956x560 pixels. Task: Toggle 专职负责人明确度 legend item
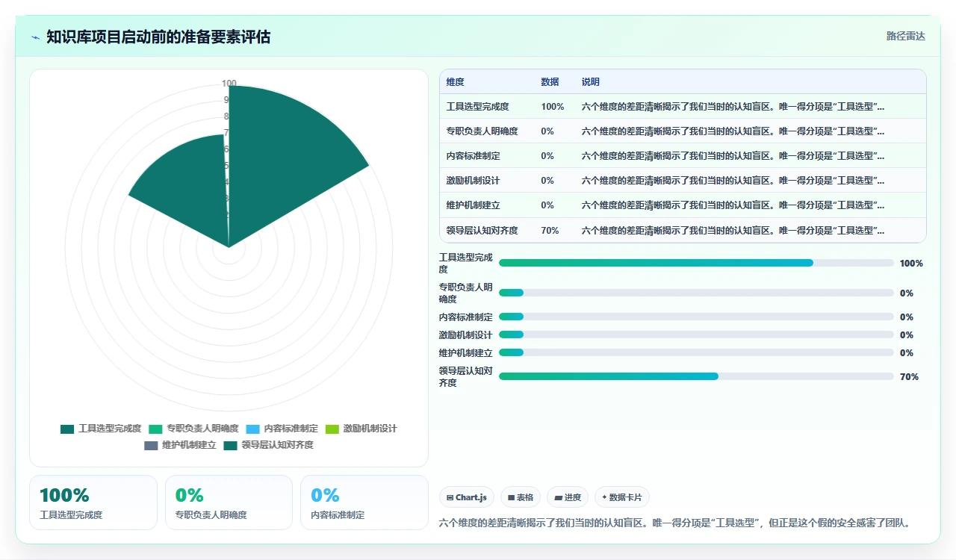point(193,429)
